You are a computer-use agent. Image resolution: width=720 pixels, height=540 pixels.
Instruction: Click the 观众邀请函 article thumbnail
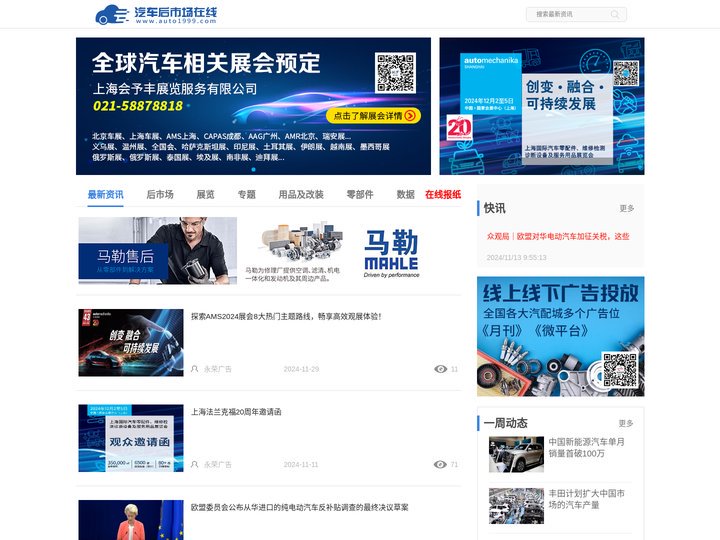131,438
